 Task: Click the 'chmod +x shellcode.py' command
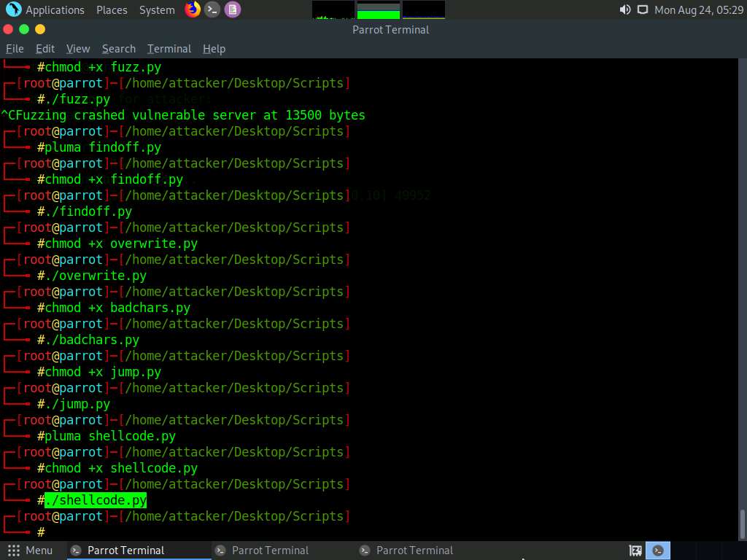pyautogui.click(x=120, y=468)
